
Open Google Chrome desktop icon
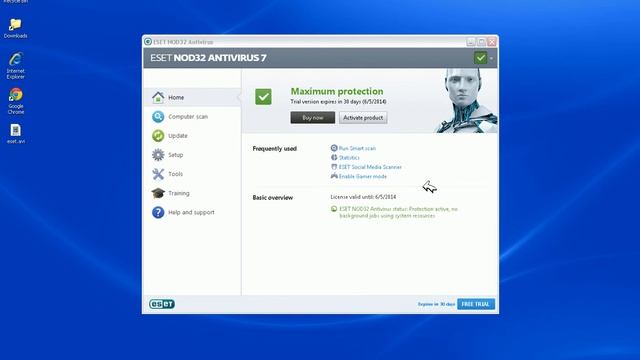coord(16,101)
